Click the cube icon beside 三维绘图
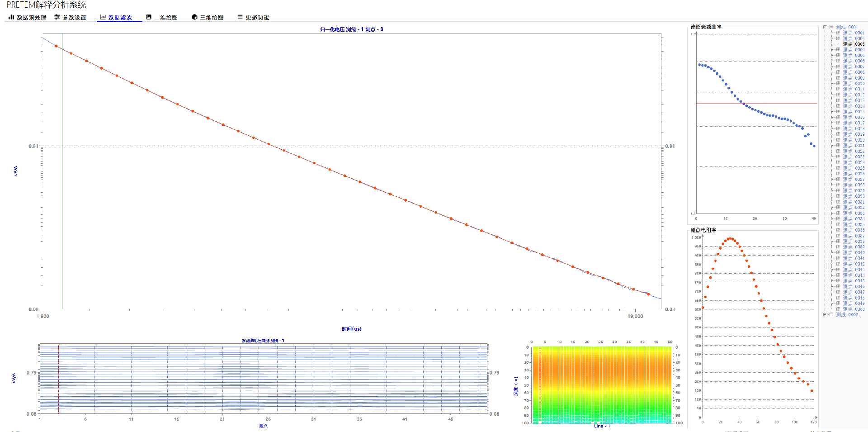The height and width of the screenshot is (432, 868). [194, 17]
